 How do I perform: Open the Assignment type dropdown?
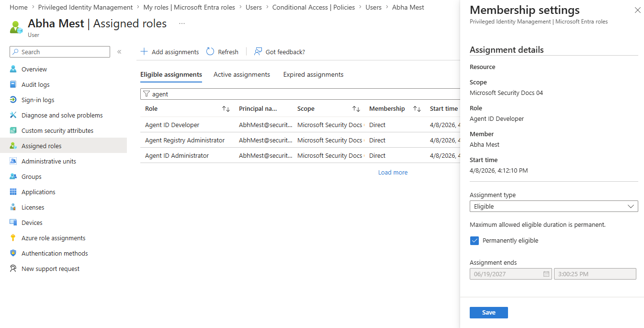[554, 206]
